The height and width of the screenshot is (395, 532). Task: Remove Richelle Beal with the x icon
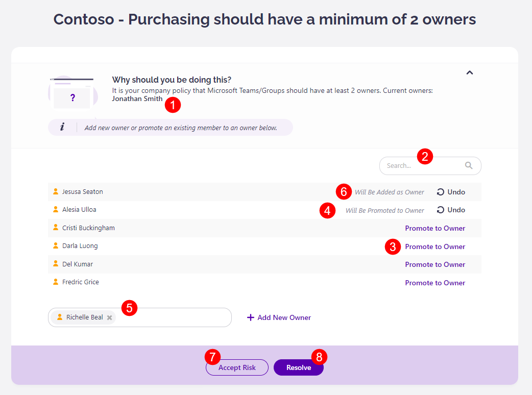pos(109,317)
